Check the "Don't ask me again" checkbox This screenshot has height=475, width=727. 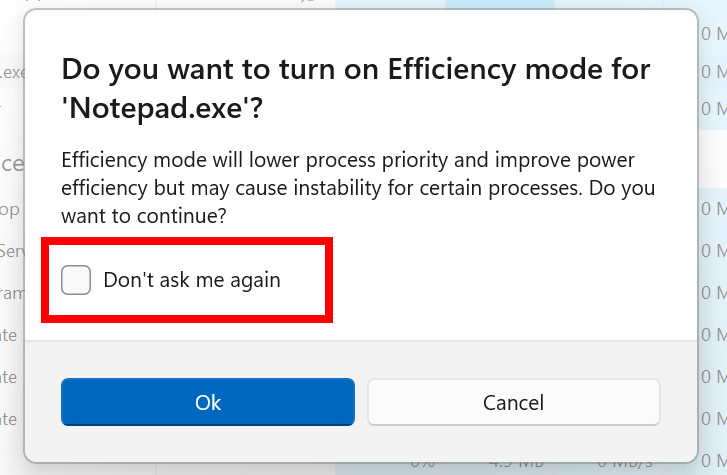point(76,280)
